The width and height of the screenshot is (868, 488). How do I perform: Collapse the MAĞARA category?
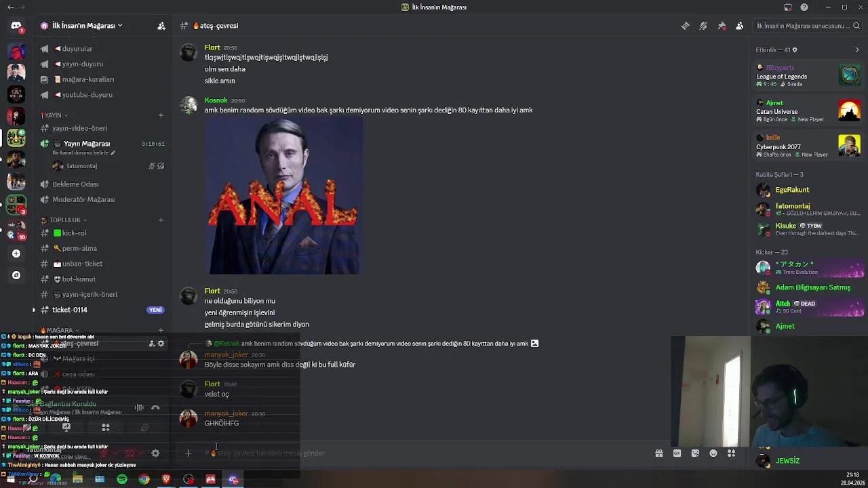[59, 331]
